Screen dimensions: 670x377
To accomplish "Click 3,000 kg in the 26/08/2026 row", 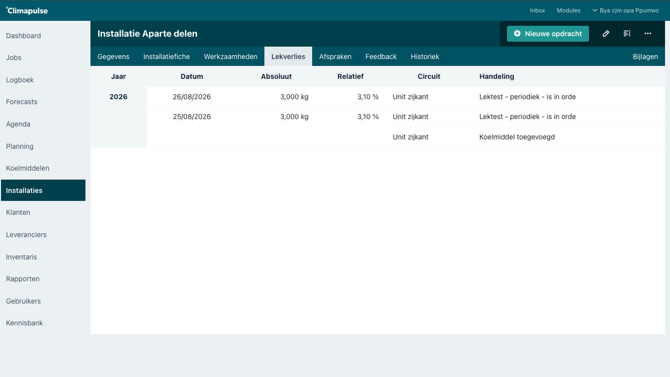I will coord(294,97).
